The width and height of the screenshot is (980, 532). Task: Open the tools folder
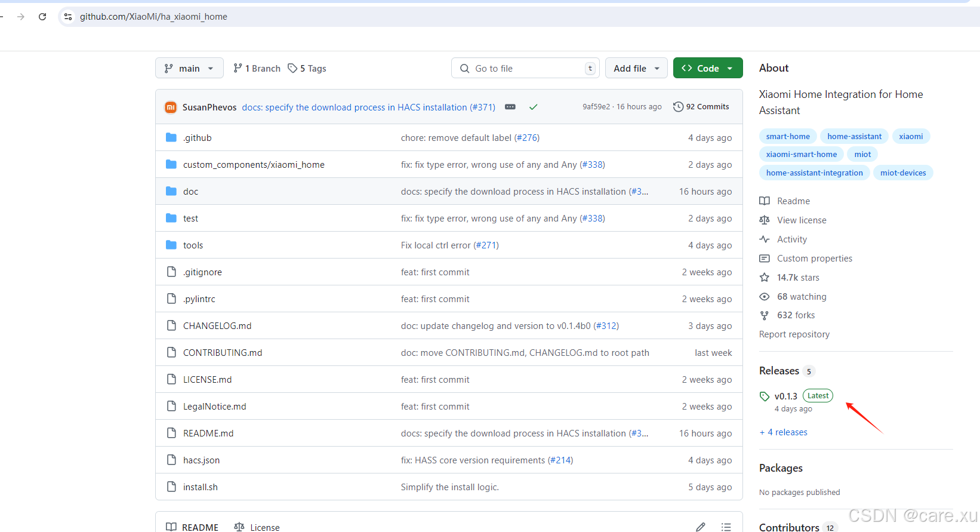[x=193, y=245]
